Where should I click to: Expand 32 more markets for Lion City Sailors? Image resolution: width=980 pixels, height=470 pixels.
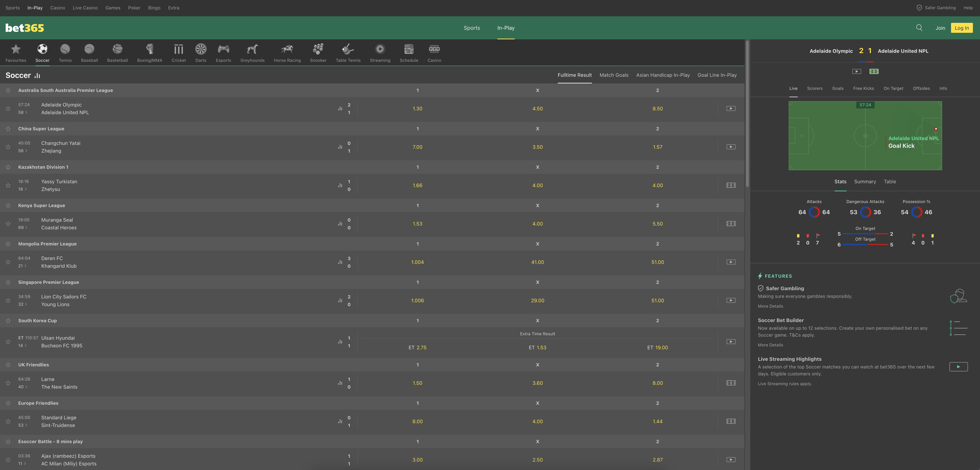[x=23, y=305]
